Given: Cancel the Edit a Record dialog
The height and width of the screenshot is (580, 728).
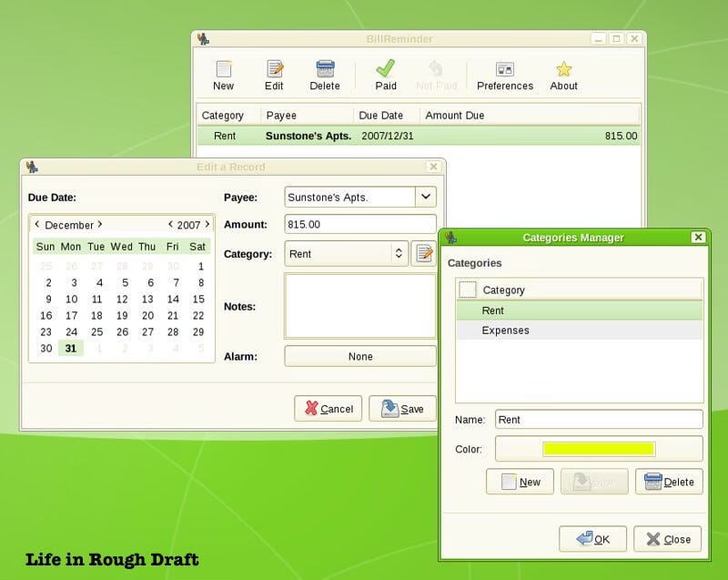Looking at the screenshot, I should point(329,409).
